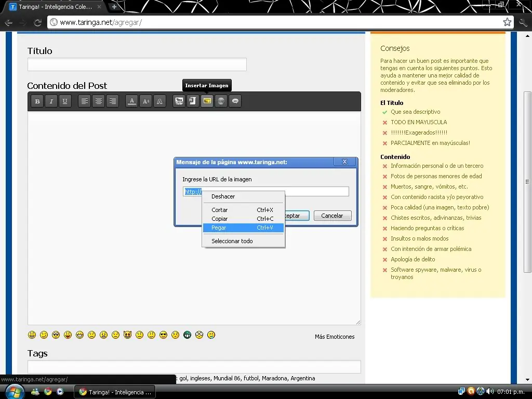Toggle bold formatting in post editor
The image size is (532, 399).
37,101
